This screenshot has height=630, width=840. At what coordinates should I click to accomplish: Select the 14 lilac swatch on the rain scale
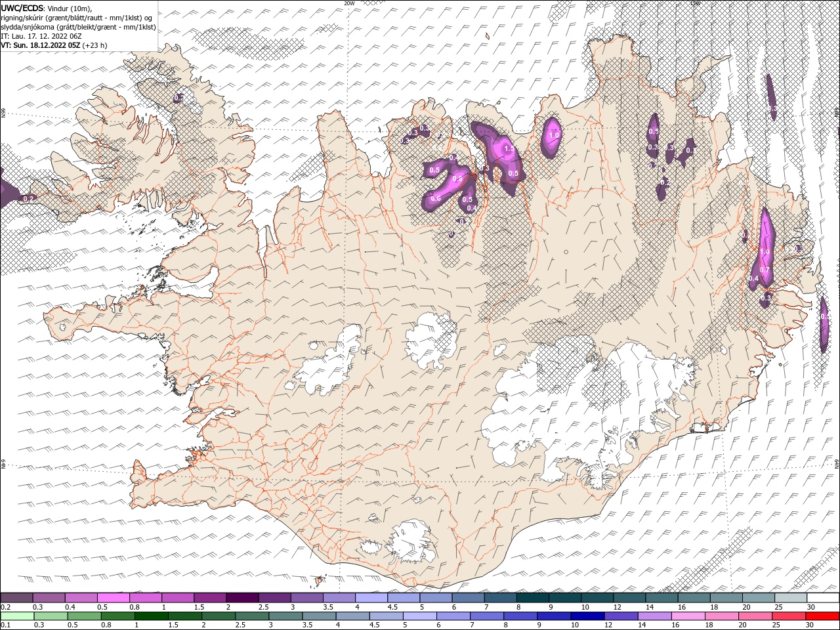[x=655, y=616]
